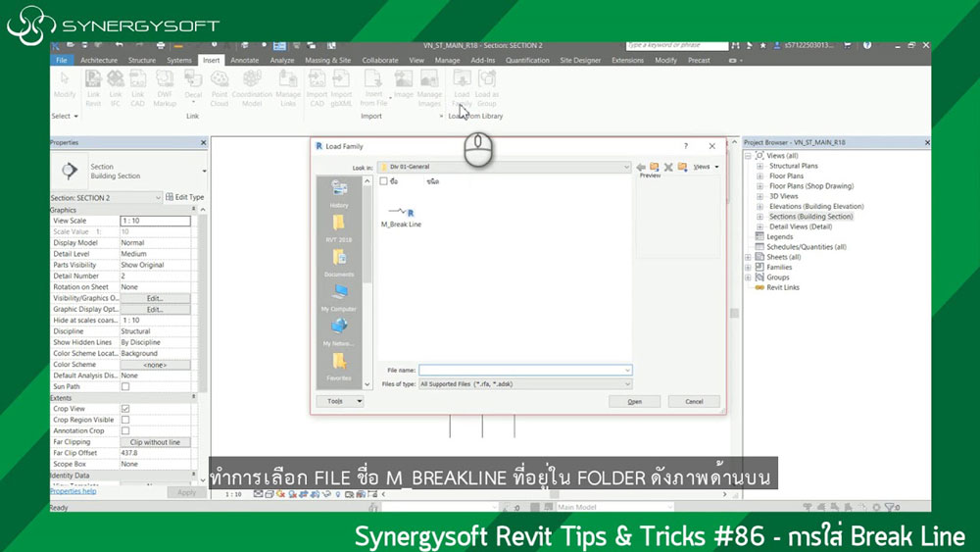Click View Scale 1:10 field

tap(155, 222)
